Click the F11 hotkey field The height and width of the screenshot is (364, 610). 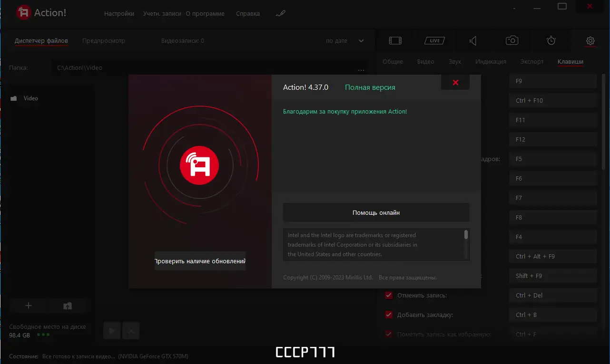coord(553,120)
